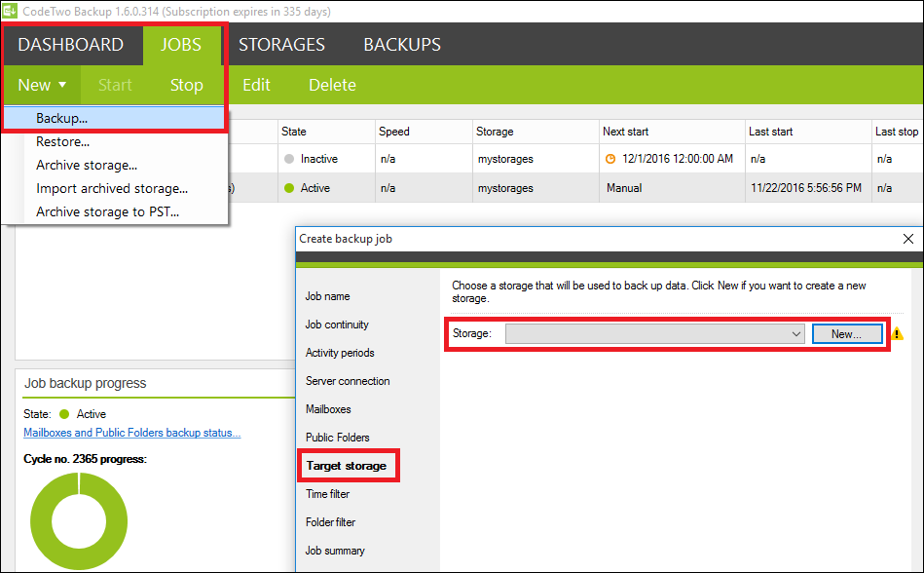
Task: Select the Target storage wizard step
Action: [347, 466]
